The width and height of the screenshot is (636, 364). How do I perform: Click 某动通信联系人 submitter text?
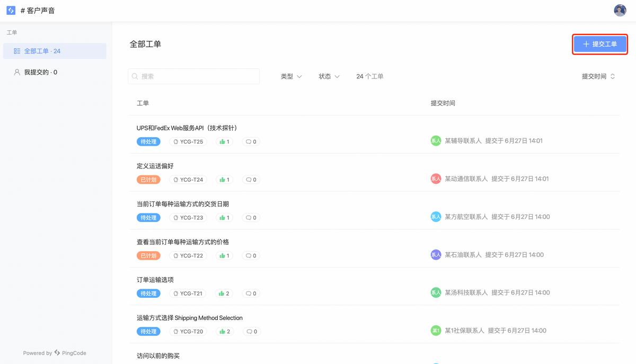[x=466, y=179]
